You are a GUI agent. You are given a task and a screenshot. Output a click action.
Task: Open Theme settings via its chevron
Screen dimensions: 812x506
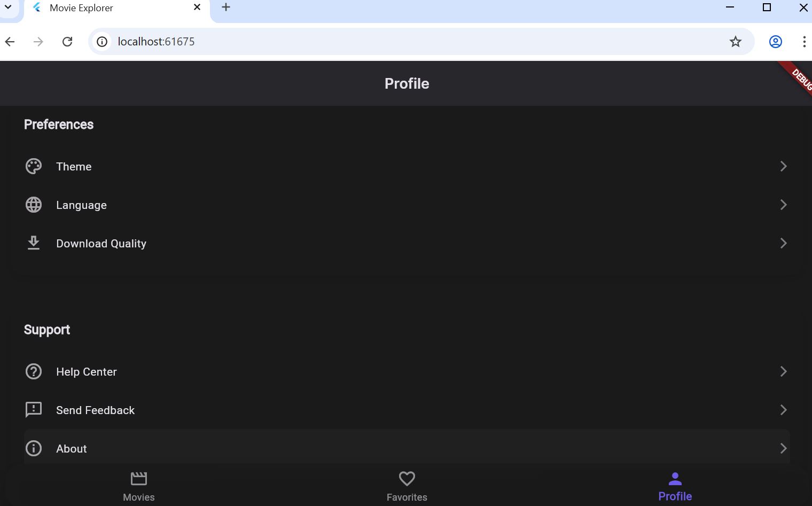coord(783,166)
